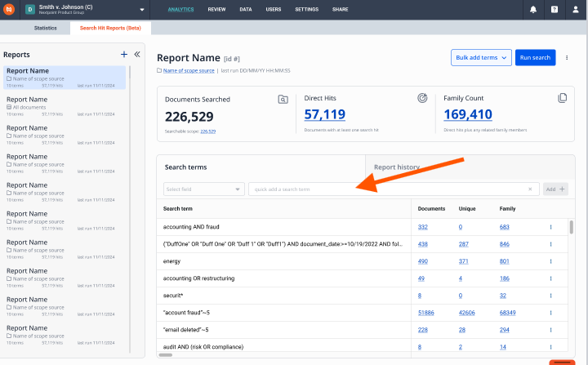
Task: Open unique count 28 for email deleted
Action: (462, 330)
